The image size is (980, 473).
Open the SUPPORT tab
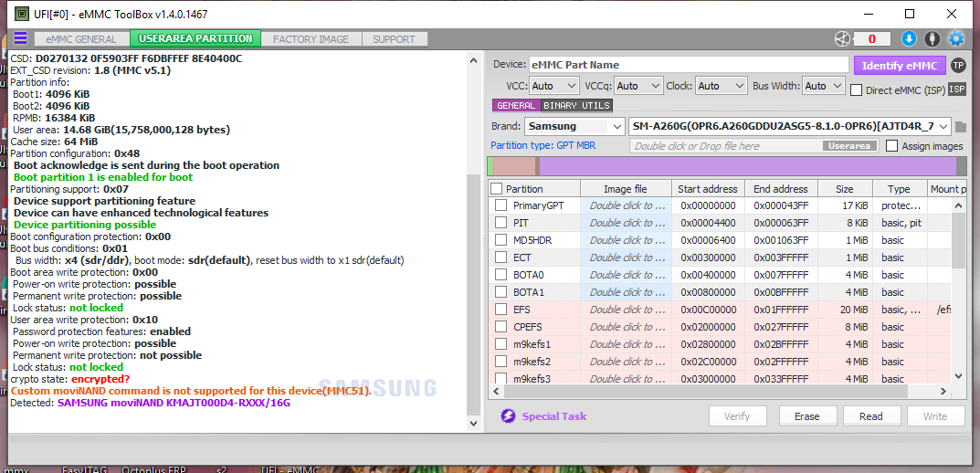[x=394, y=38]
